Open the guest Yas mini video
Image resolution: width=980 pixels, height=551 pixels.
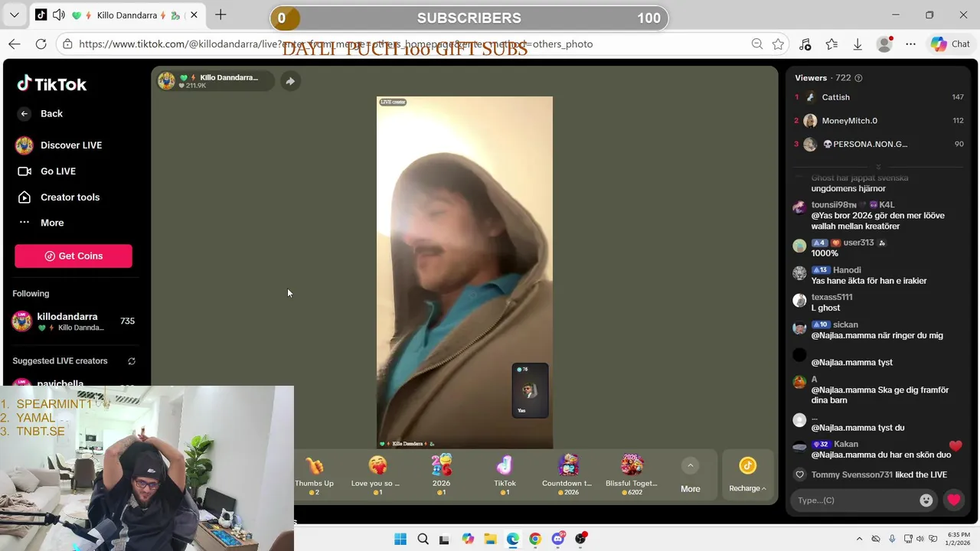pos(530,390)
